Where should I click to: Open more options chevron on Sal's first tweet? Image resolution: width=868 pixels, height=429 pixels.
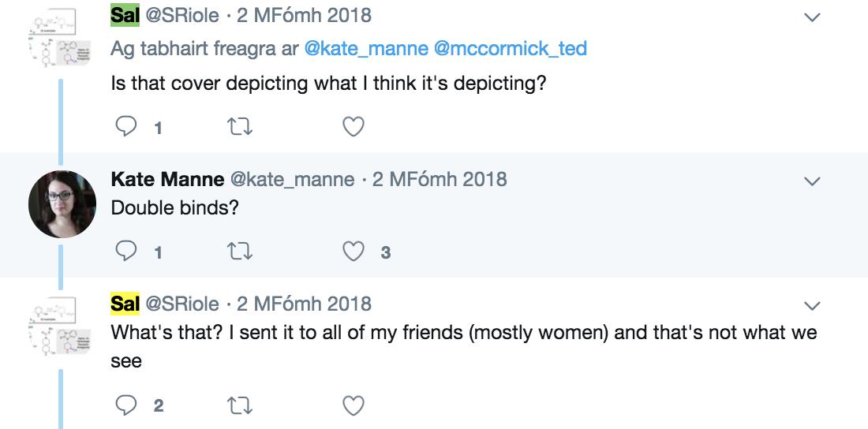click(811, 17)
